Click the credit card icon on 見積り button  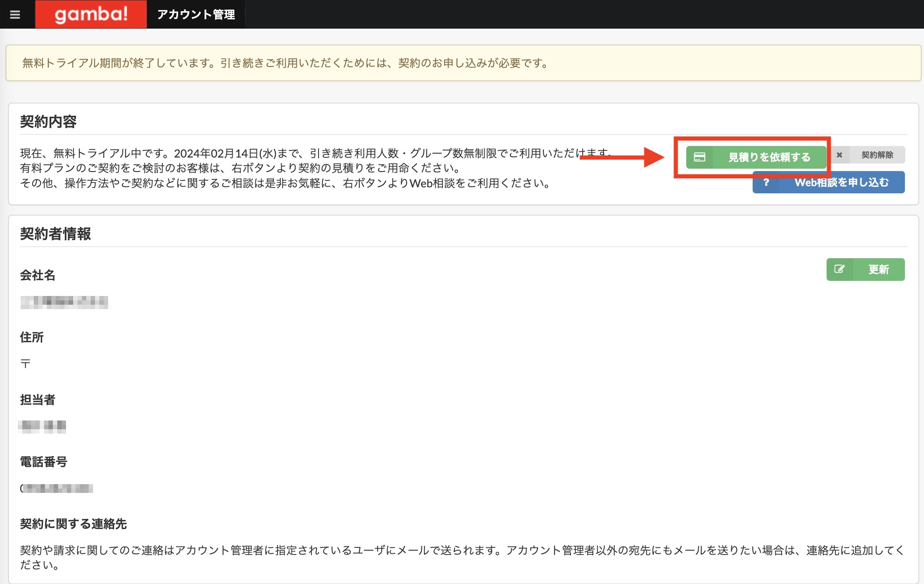699,157
